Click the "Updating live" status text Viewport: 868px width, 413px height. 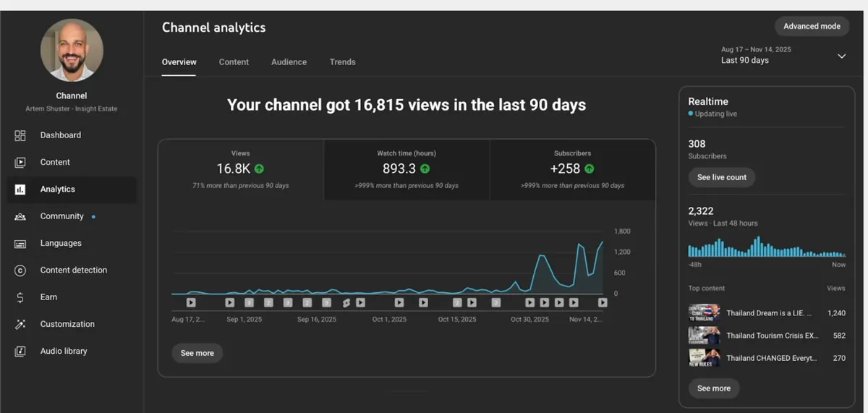coord(715,114)
